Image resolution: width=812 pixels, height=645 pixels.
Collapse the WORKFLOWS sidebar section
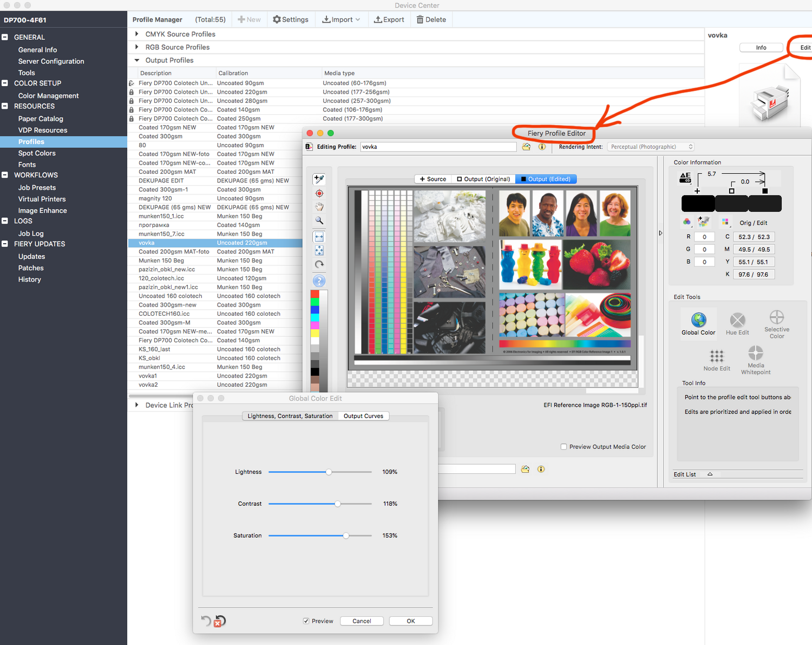[5, 175]
